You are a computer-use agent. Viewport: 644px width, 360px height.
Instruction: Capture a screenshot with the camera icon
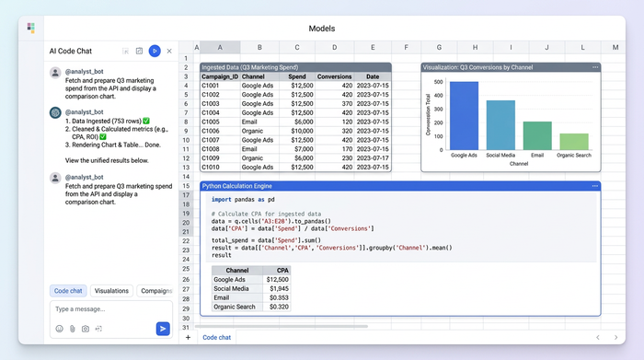[86, 329]
